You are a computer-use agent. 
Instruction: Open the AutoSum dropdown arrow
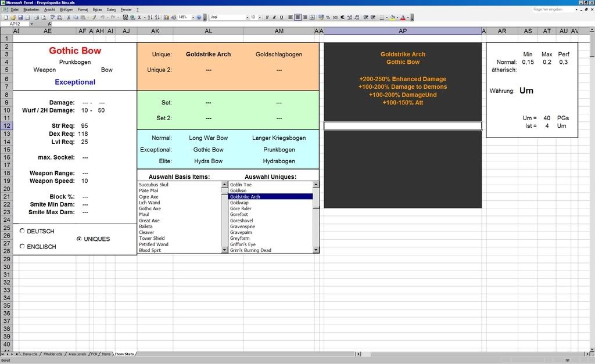click(x=145, y=17)
